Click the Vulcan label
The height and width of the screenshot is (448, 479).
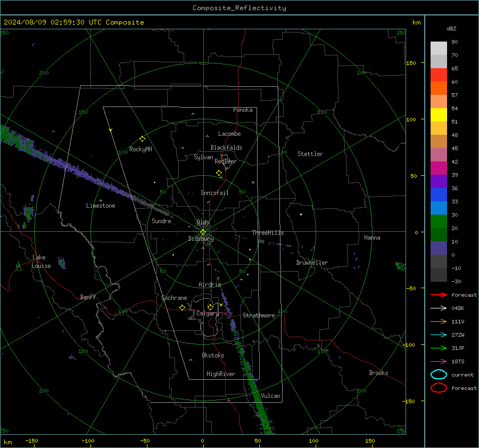pos(270,396)
